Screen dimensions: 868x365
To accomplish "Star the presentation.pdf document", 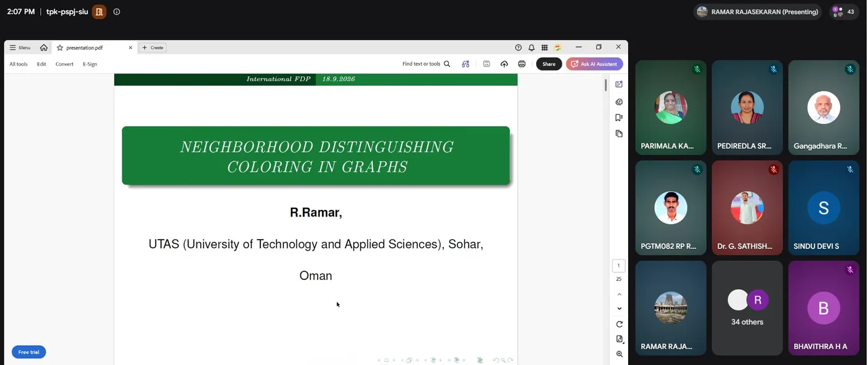I will click(60, 48).
